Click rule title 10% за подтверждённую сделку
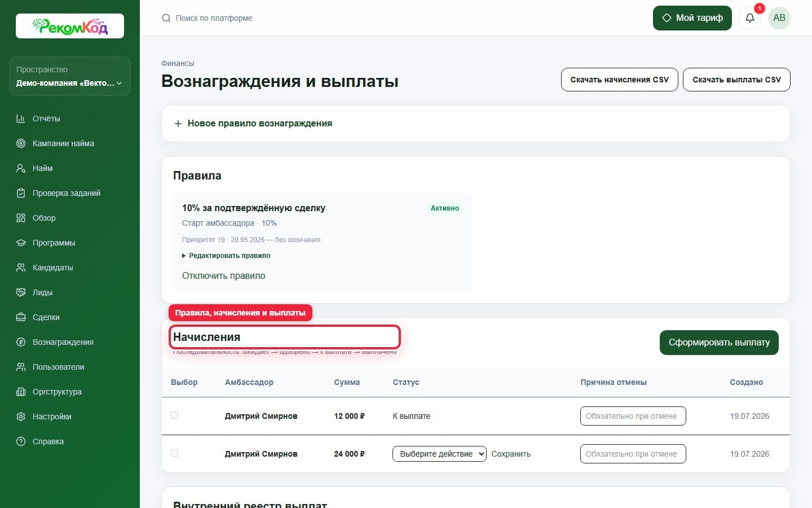This screenshot has height=508, width=812. tap(254, 208)
